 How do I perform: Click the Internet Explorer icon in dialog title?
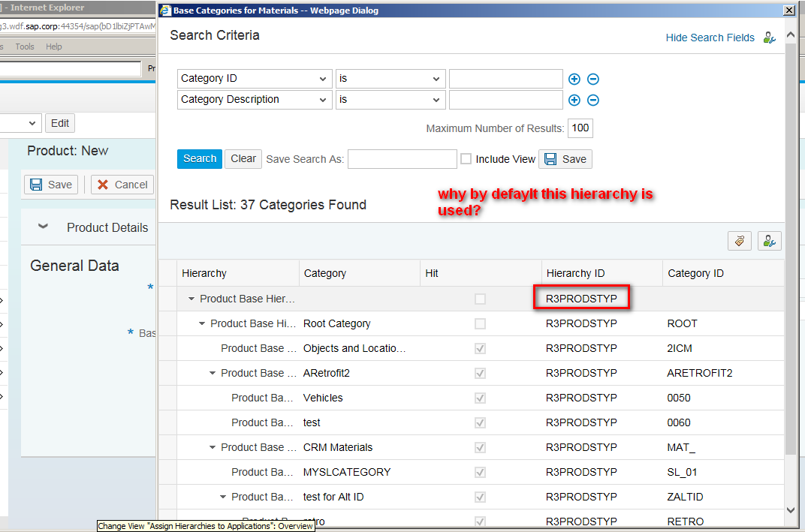coord(165,11)
